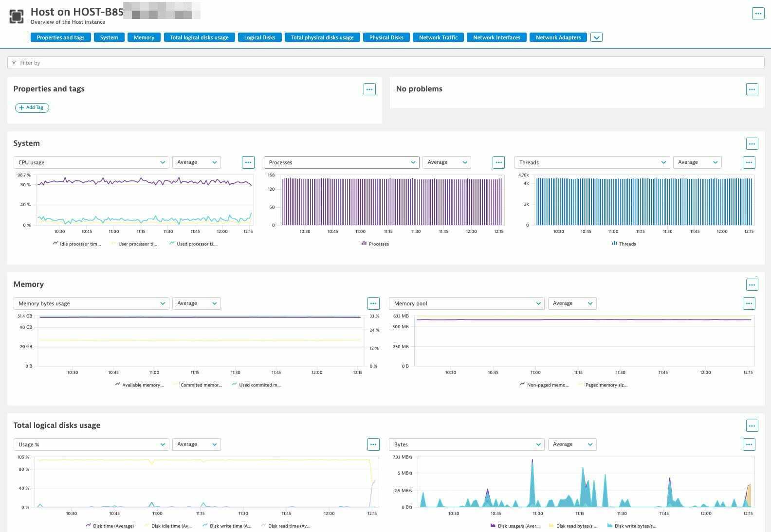
Task: Jump to Network Interfaces tab
Action: coord(496,37)
